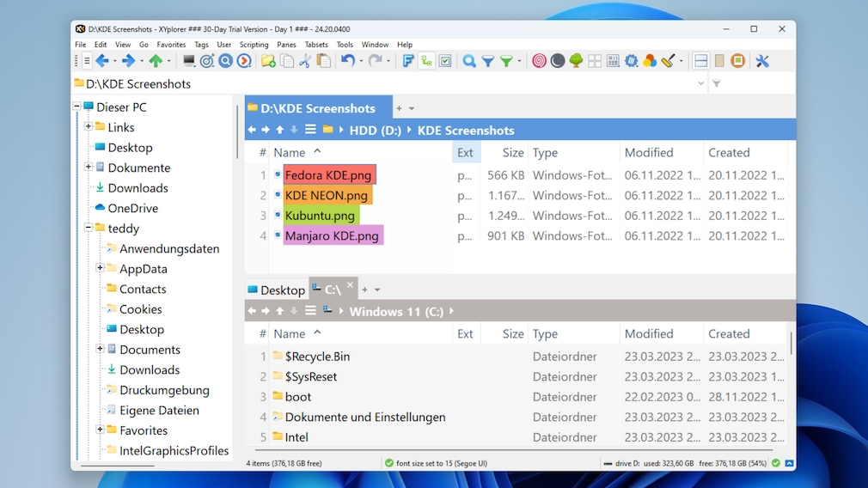This screenshot has width=868, height=488.
Task: Click HDD (D:) in upper breadcrumb
Action: coord(376,130)
